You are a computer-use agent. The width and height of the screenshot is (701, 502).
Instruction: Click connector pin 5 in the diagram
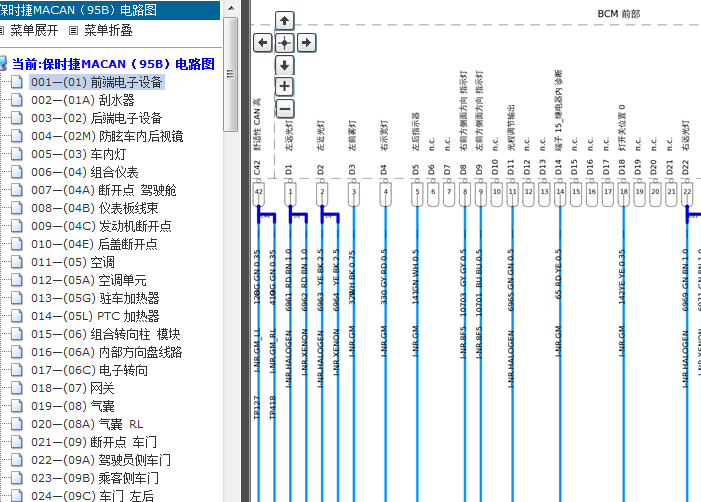(417, 193)
